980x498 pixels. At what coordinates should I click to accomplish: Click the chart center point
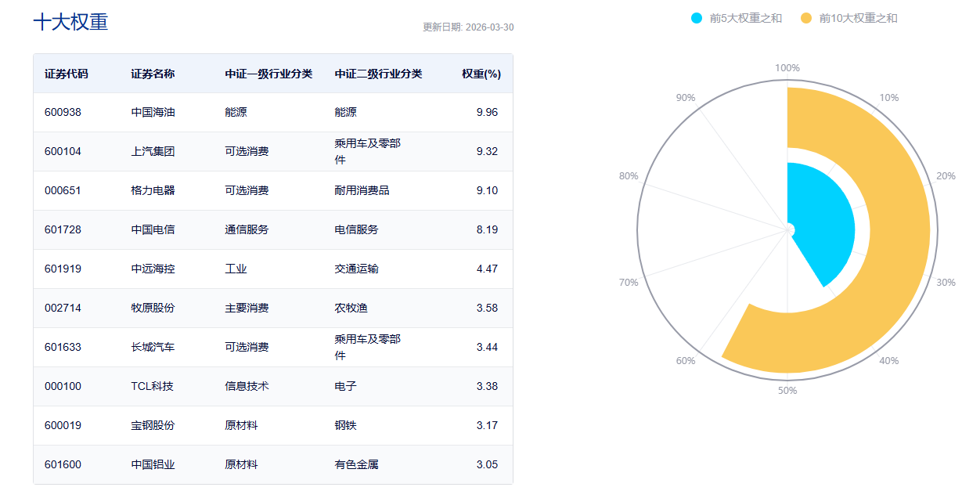click(x=787, y=228)
